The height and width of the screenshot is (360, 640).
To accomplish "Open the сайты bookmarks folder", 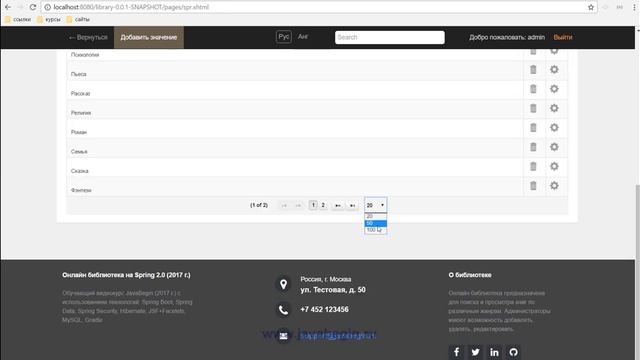I will (x=78, y=19).
